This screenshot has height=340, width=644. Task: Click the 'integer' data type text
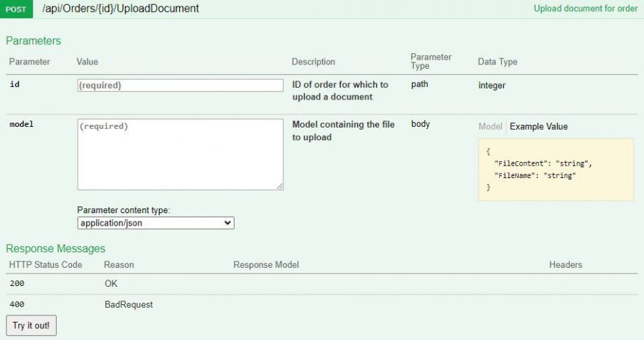point(491,86)
